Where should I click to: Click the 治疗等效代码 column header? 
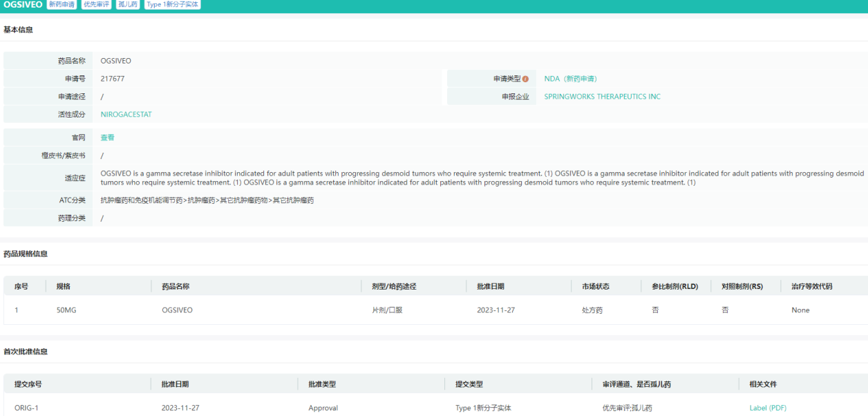[812, 286]
